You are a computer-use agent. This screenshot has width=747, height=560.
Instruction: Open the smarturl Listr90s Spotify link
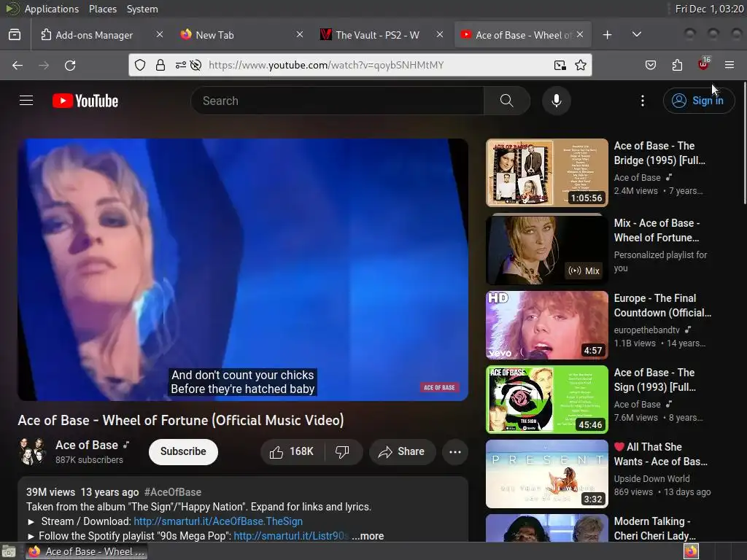(x=291, y=536)
